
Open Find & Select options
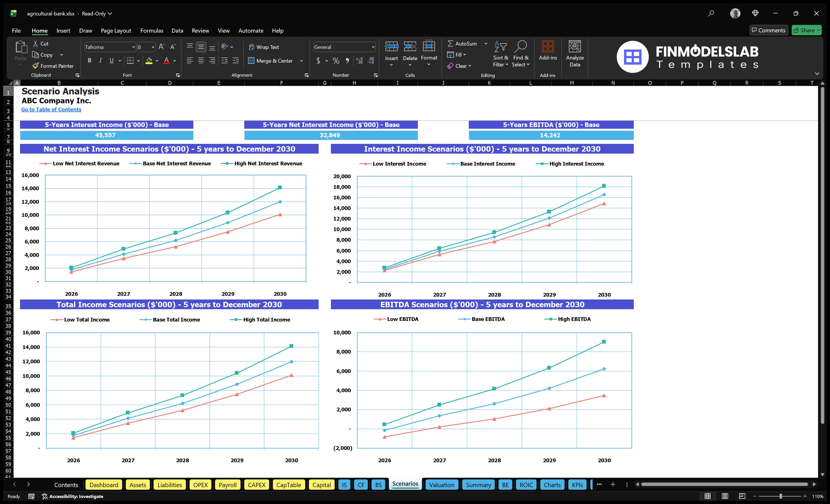(x=521, y=54)
